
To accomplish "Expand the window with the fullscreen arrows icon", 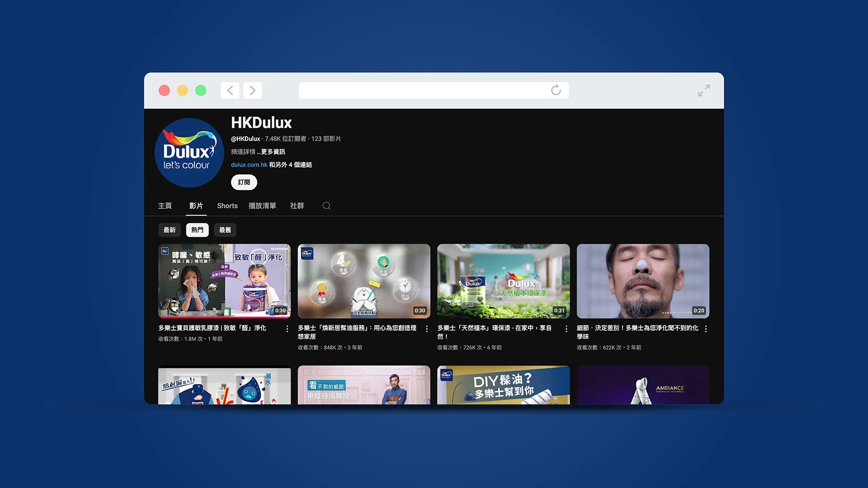I will (703, 90).
